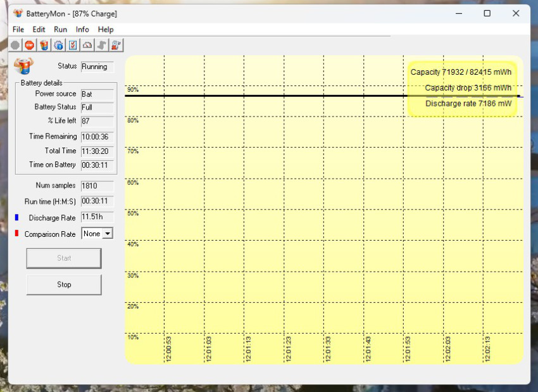Click the red stop sign toolbar icon
Image resolution: width=538 pixels, height=392 pixels.
coord(29,45)
